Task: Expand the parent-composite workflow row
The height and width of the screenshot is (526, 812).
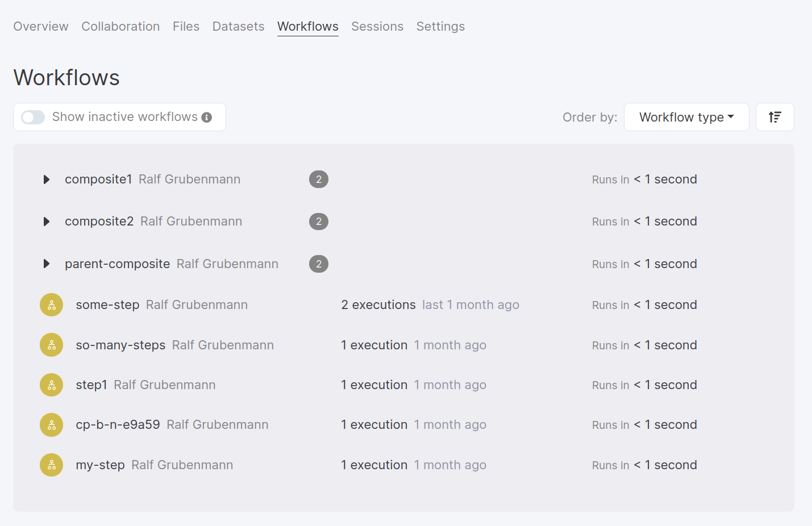Action: click(47, 264)
